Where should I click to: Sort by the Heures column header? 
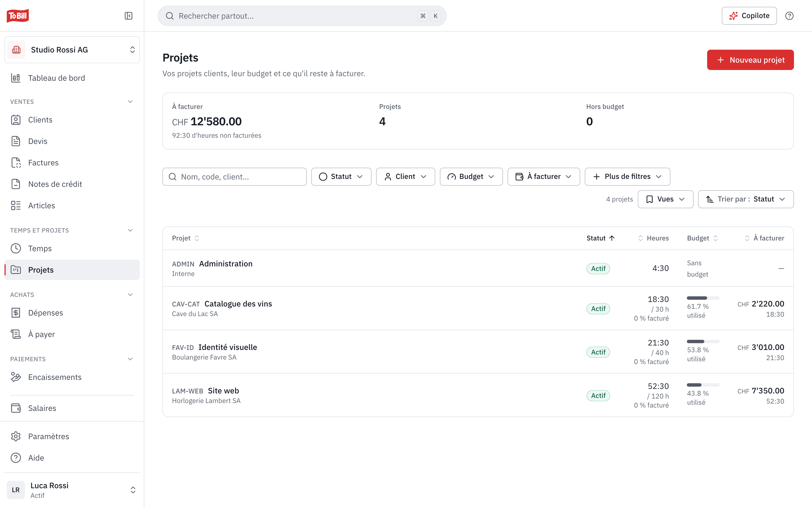(653, 238)
